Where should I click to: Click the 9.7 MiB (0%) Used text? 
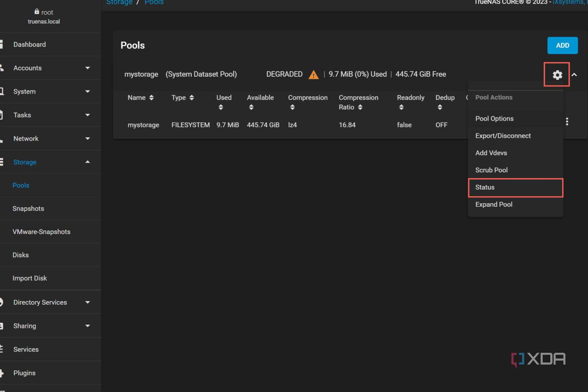point(357,74)
